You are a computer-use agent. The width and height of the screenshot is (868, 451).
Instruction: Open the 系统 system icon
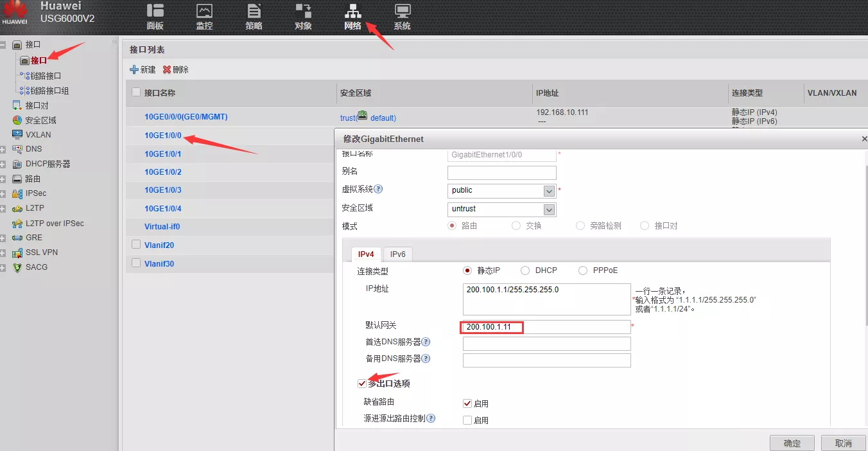pyautogui.click(x=403, y=11)
